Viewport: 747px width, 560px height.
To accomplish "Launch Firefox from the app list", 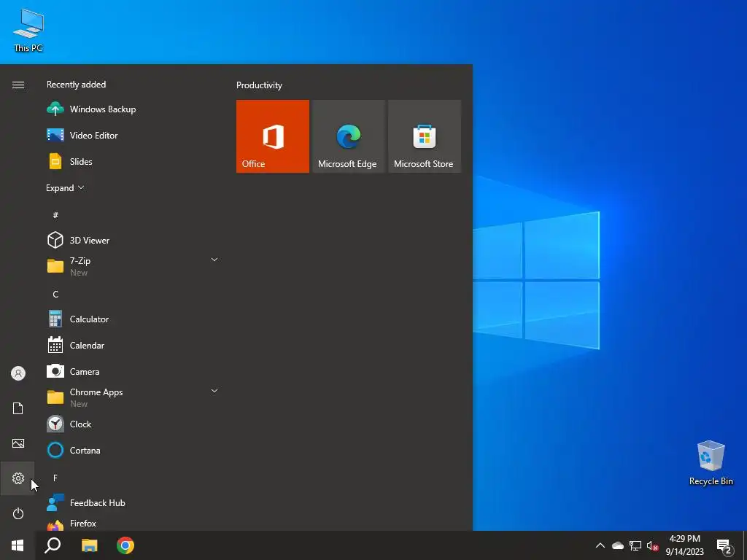I will (133, 524).
